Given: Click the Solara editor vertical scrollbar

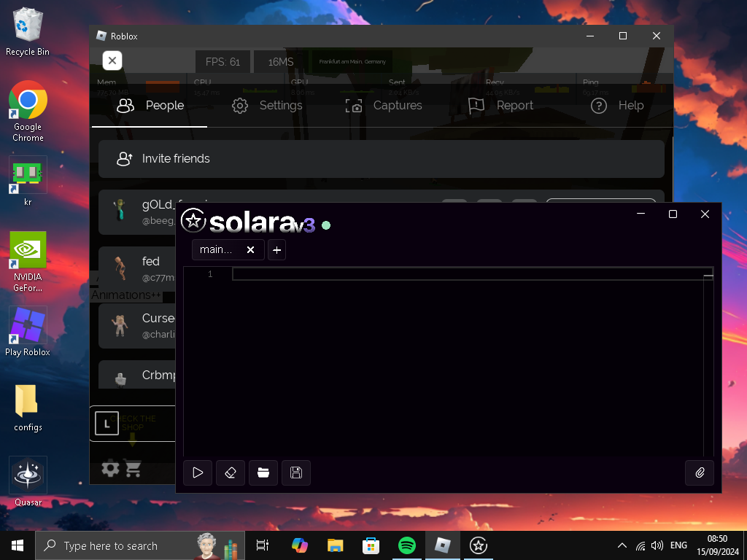Looking at the screenshot, I should tap(708, 362).
